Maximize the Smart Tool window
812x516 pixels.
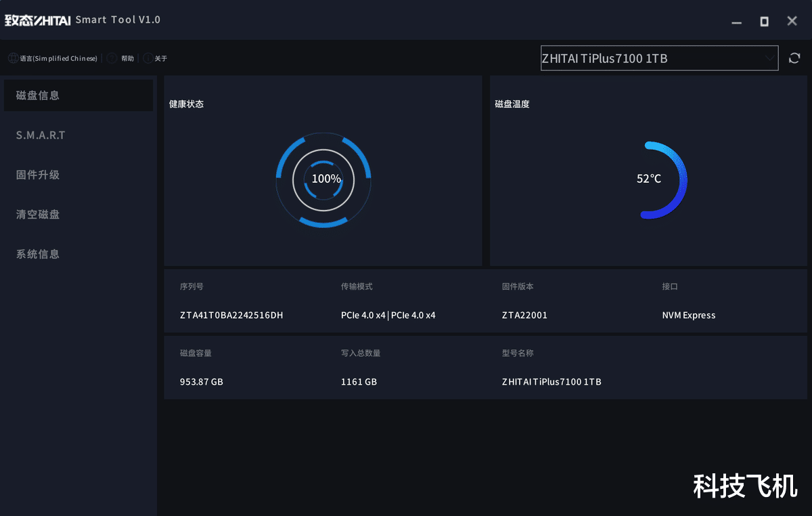[x=764, y=22]
